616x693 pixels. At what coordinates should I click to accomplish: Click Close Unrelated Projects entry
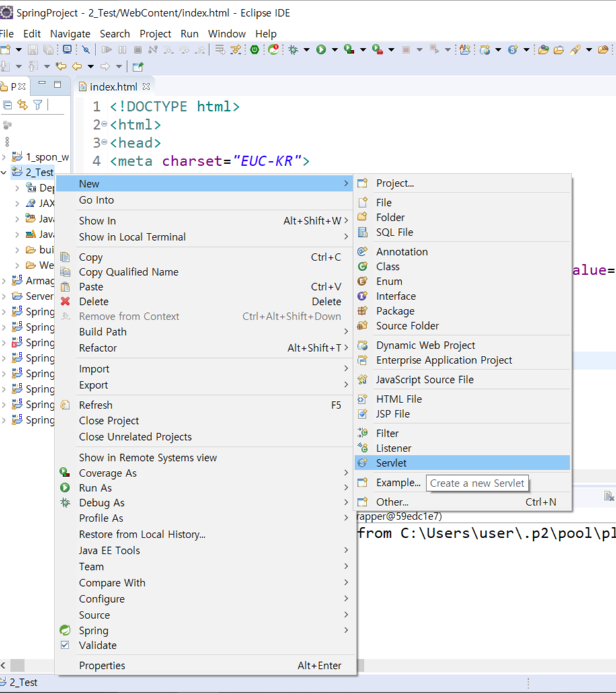(x=205, y=437)
